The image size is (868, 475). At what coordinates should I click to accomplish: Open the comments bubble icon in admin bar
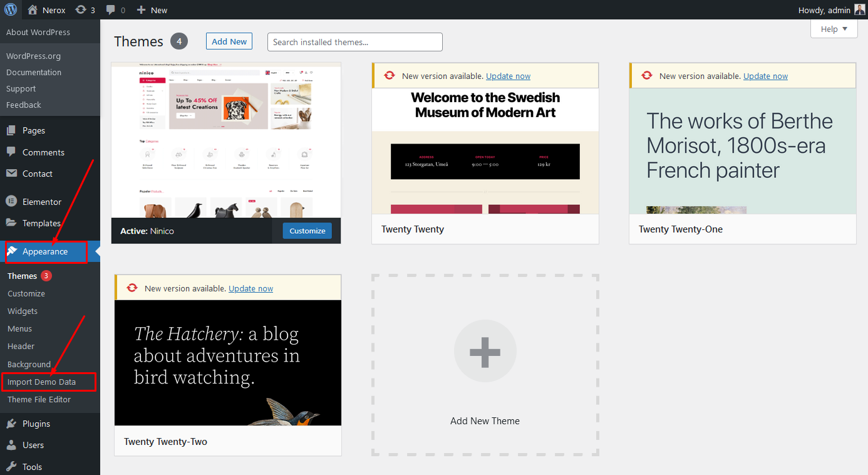tap(111, 10)
